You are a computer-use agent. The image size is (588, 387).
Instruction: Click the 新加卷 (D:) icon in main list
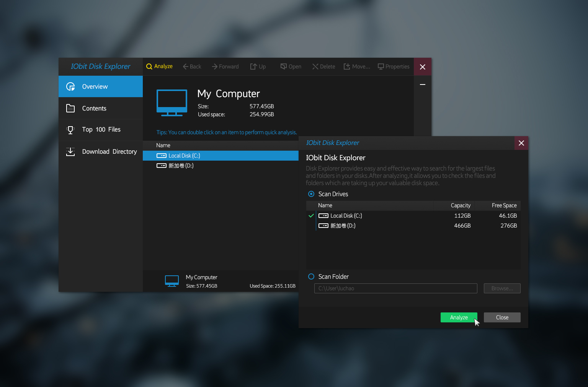pyautogui.click(x=162, y=166)
